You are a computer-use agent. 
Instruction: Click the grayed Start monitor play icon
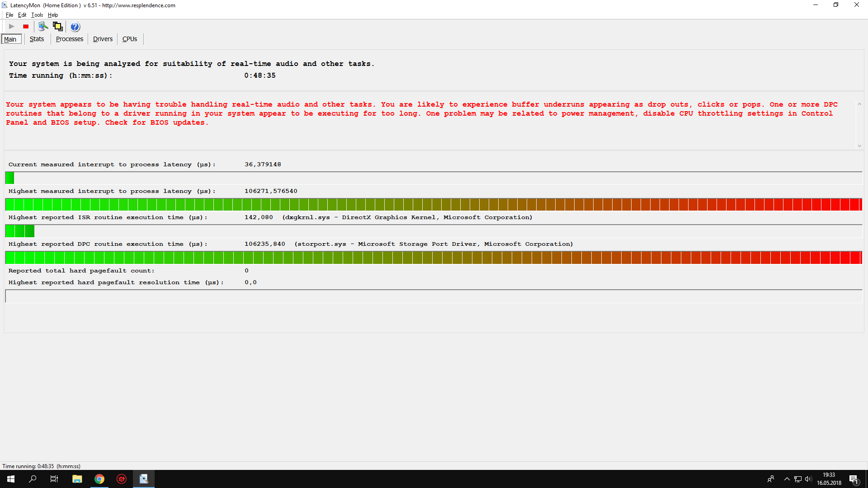point(12,27)
